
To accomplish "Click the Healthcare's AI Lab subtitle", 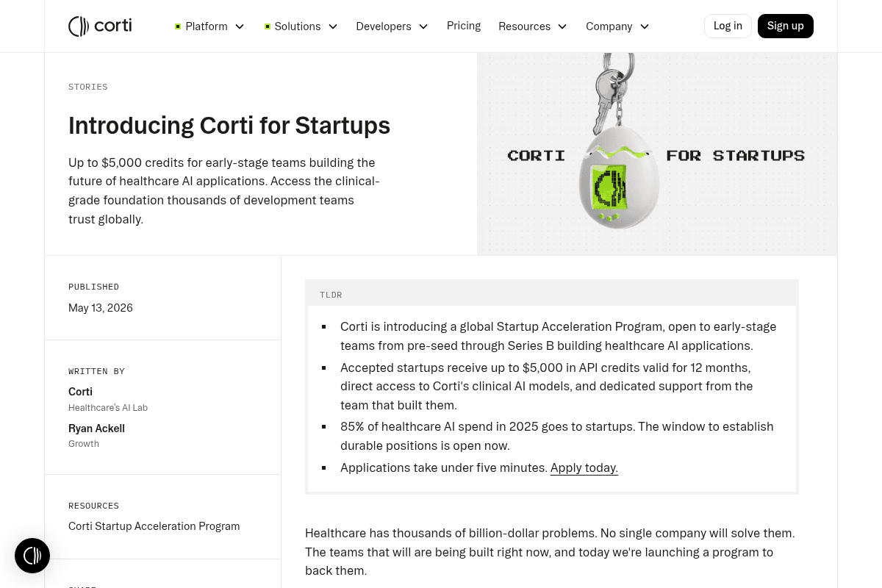I will (x=108, y=408).
